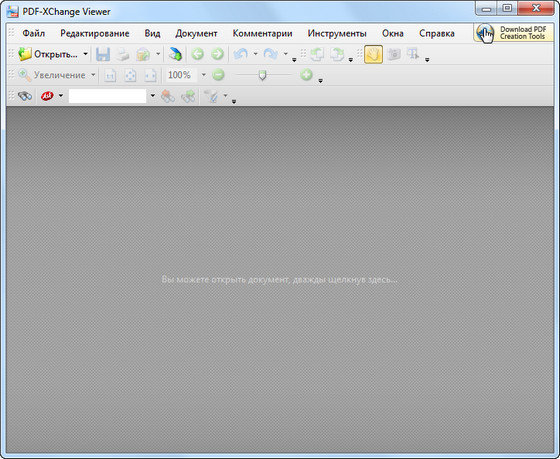Open zoom toolbar overflow options arrow
Viewport: 560px width, 459px height.
320,81
